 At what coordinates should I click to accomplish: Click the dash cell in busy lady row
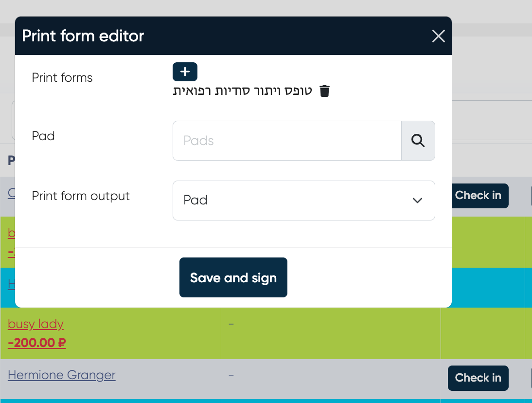(x=231, y=324)
